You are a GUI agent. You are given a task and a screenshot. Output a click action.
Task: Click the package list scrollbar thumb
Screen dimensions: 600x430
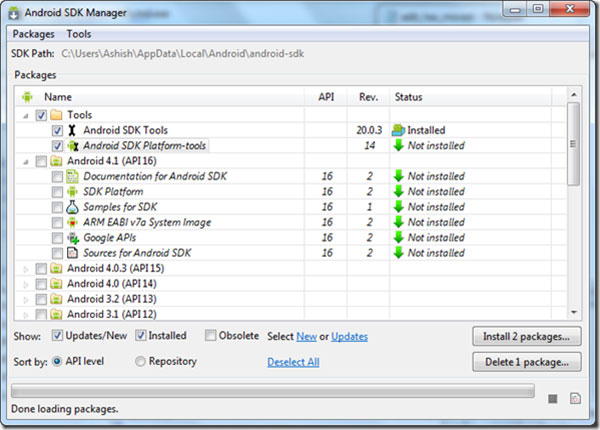click(573, 144)
